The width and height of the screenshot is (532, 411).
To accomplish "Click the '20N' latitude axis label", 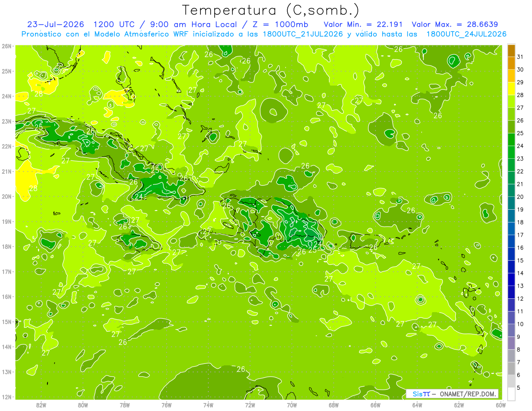I will [7, 196].
